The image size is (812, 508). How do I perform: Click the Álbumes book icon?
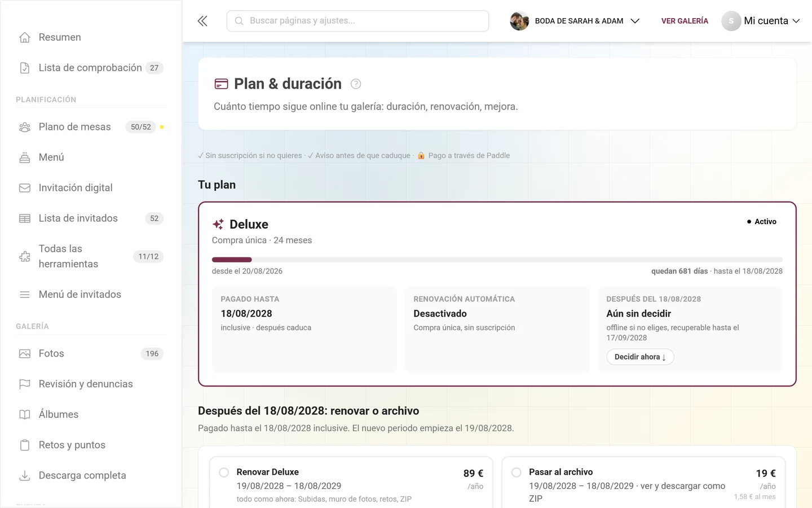click(x=25, y=415)
